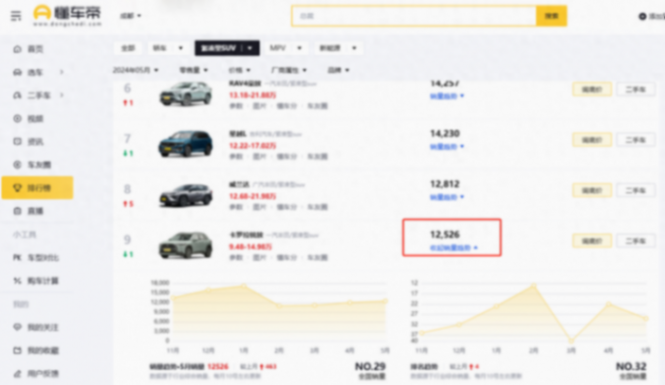Open the 星越L model name link

[238, 134]
